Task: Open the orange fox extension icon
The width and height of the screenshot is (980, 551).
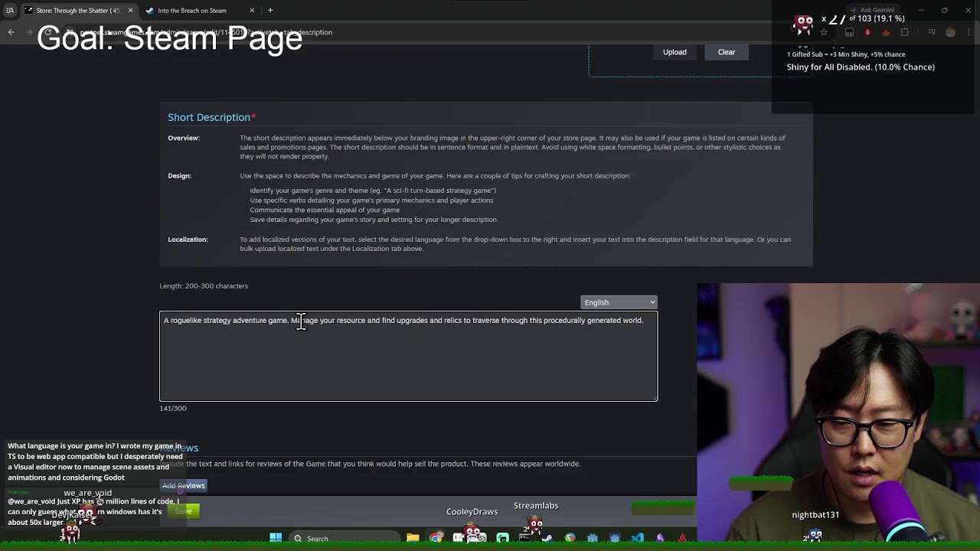Action: pos(886,32)
